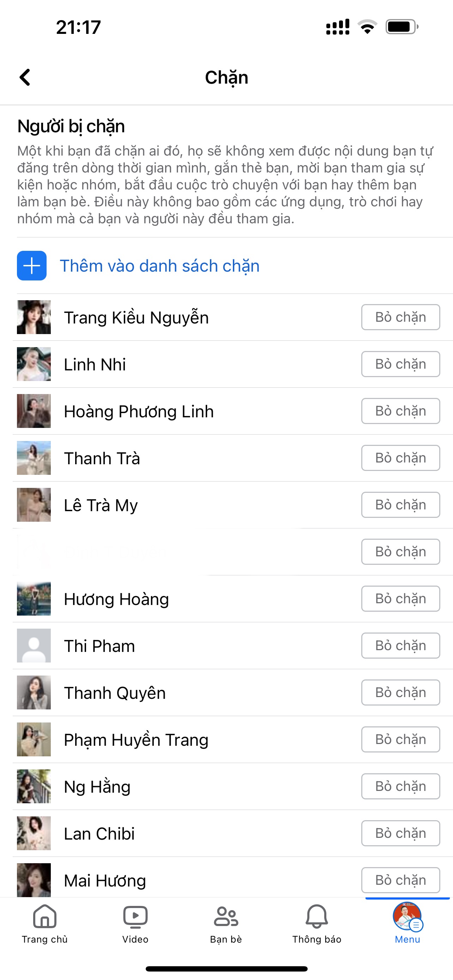Tap the blue plus icon
This screenshot has width=453, height=980.
point(32,266)
